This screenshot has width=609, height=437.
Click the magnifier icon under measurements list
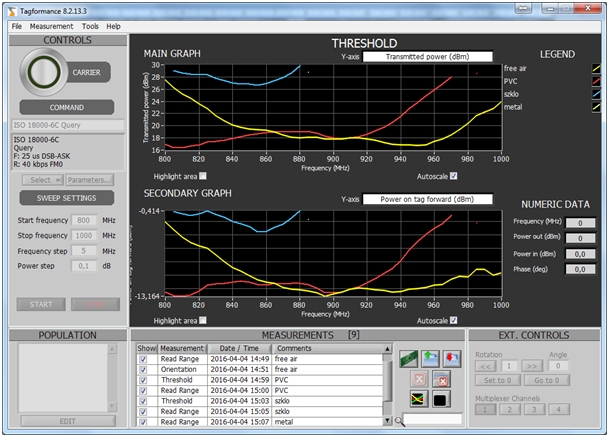coord(399,422)
